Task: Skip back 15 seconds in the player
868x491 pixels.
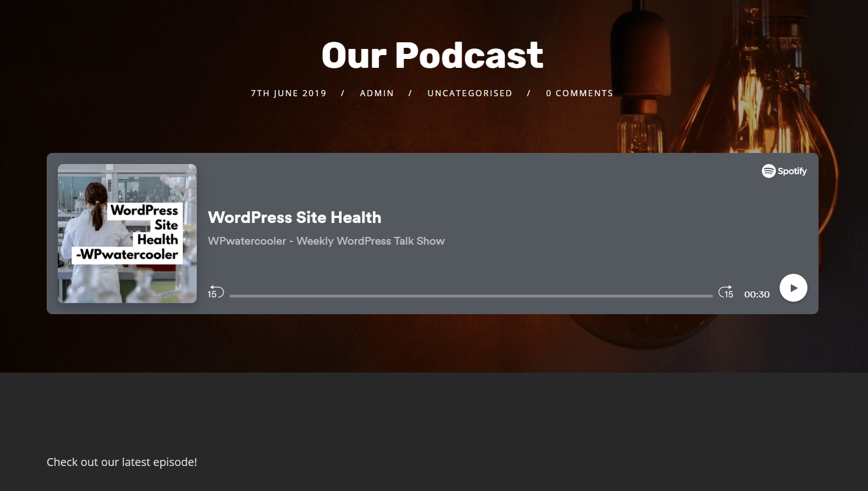Action: click(216, 292)
